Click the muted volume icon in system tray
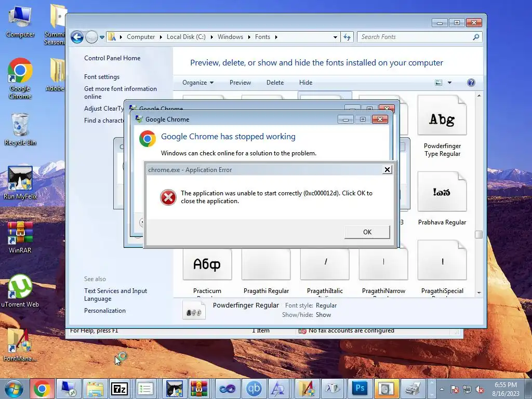Viewport: 532px width, 399px height. point(480,390)
